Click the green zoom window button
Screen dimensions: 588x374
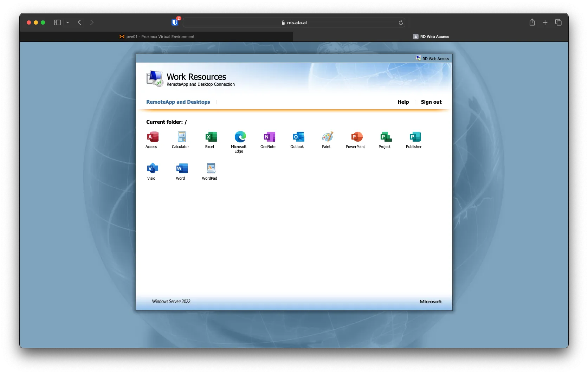43,22
